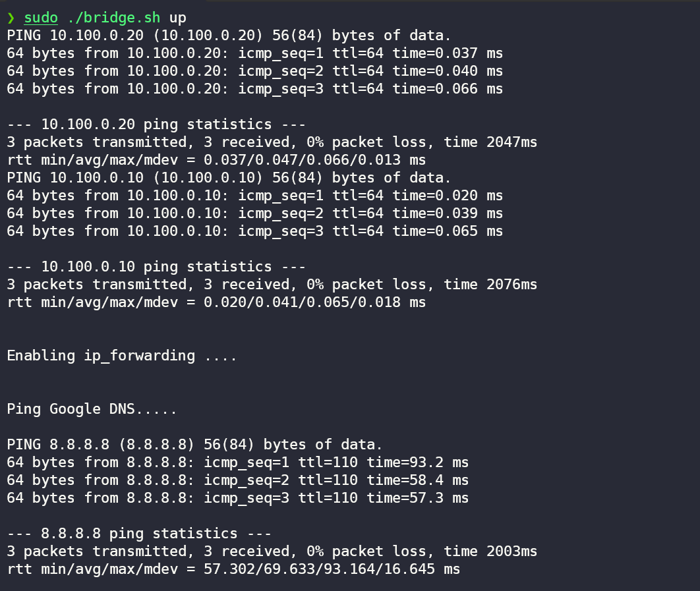
Task: Click the ./bridge.sh script name
Action: pos(113,18)
